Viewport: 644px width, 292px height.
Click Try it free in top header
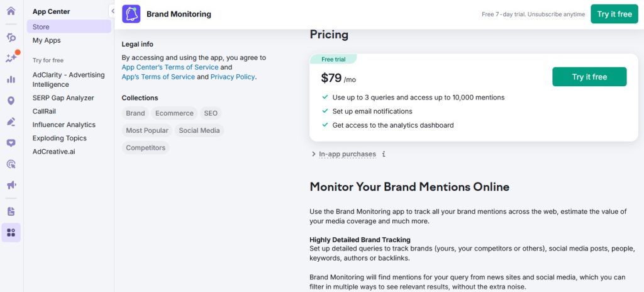pyautogui.click(x=614, y=14)
